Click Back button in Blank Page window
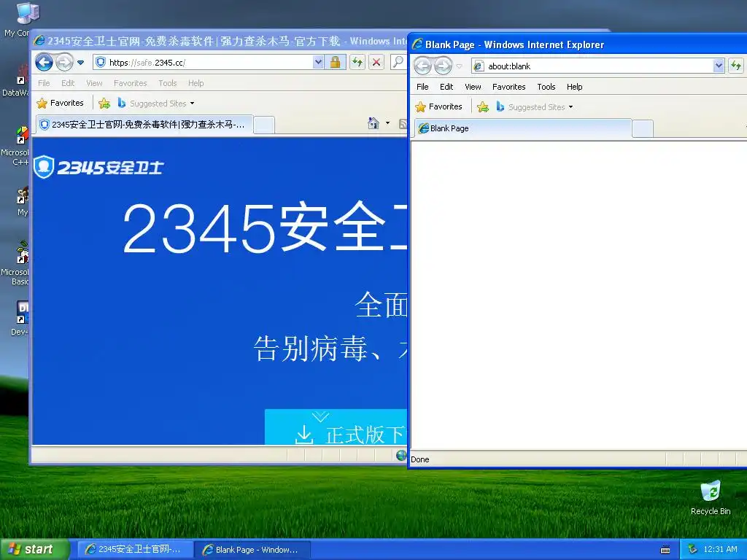This screenshot has width=747, height=560. pyautogui.click(x=422, y=66)
